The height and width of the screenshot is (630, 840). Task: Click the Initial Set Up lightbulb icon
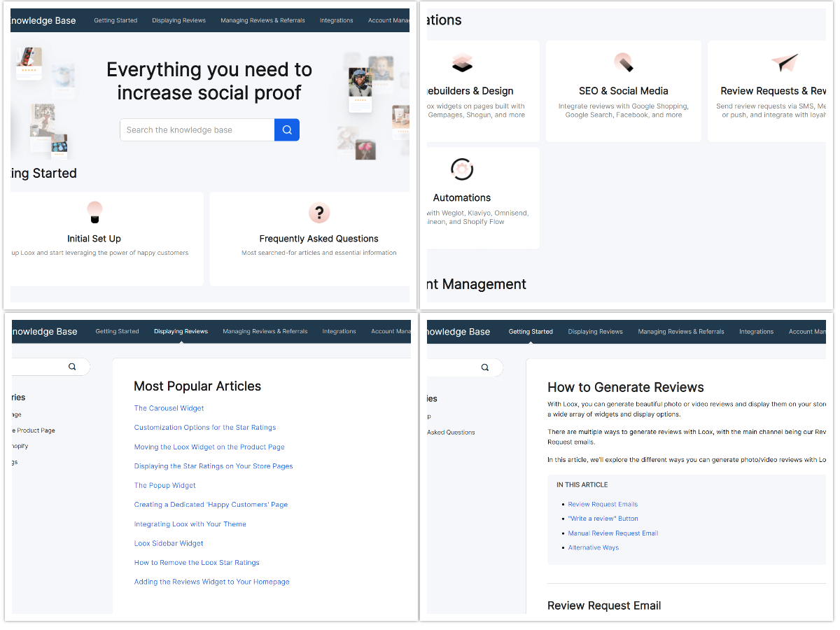click(x=94, y=212)
